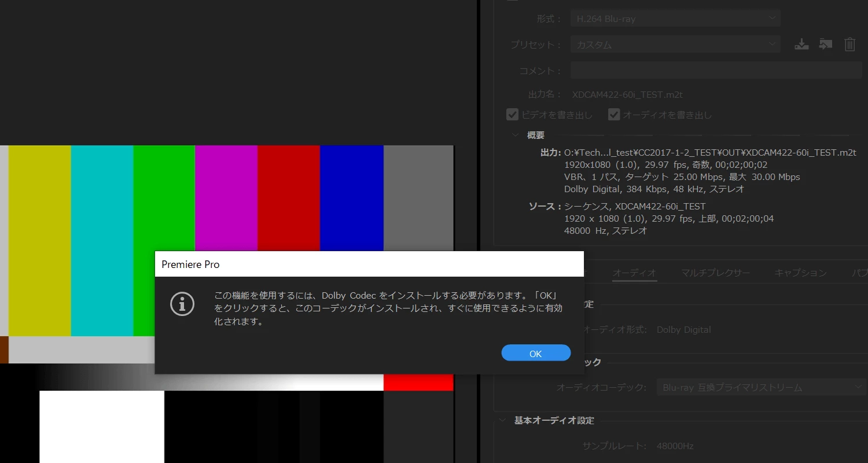Click the line 1920x1080 (1.0), 29.97 fps, 奇数
This screenshot has width=868, height=463.
pos(666,165)
